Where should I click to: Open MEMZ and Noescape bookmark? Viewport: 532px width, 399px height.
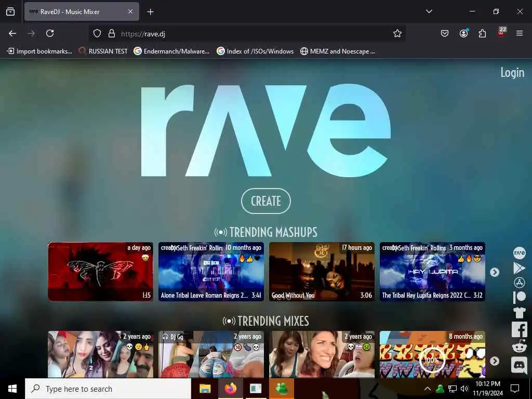coord(338,51)
